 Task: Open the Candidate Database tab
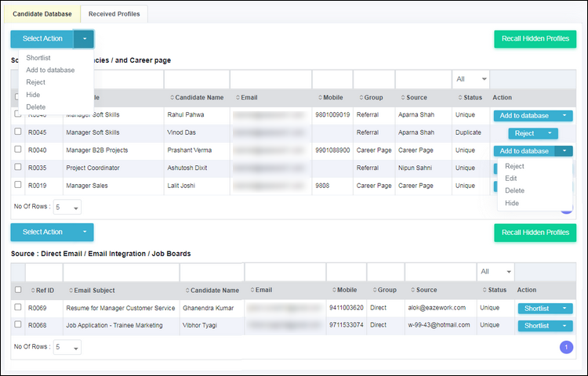42,14
